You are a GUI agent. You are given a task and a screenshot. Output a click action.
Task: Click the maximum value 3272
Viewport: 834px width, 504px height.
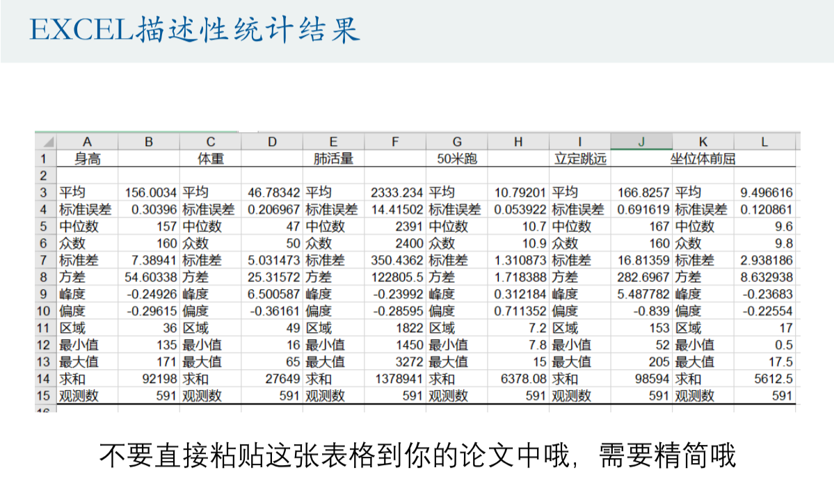[x=409, y=362]
